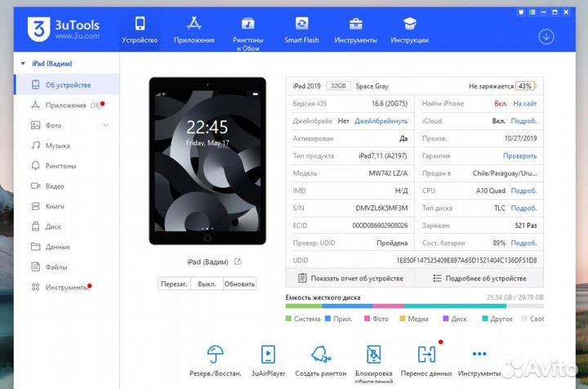Open Блокировка обновлений tool
Viewport: 588px width, 389px height.
point(374,363)
